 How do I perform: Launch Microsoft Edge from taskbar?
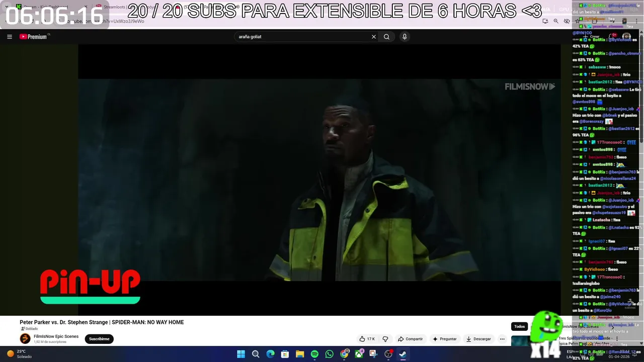270,354
